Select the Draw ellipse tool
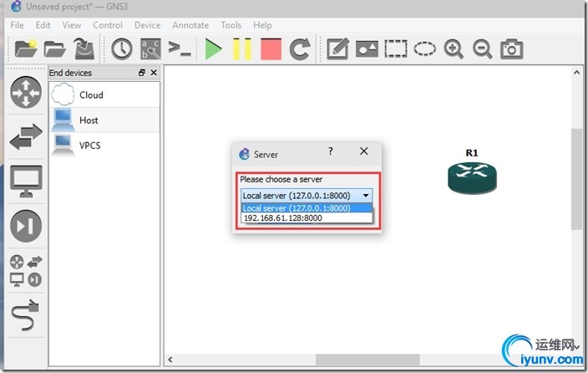The image size is (588, 373). click(x=424, y=49)
